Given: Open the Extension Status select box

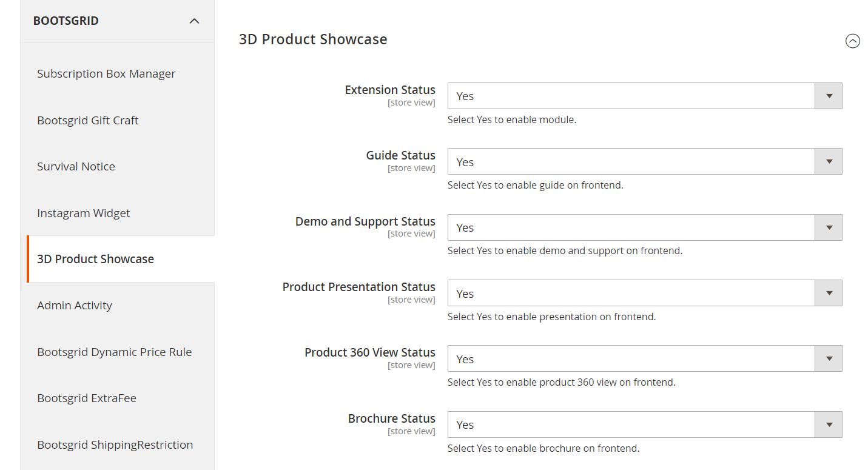Looking at the screenshot, I should click(645, 96).
